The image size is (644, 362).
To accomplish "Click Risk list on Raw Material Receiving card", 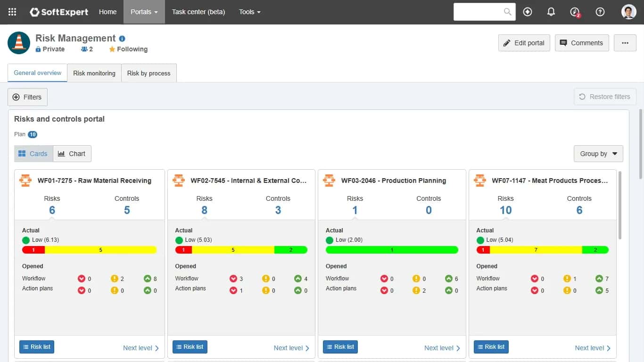I will (x=37, y=347).
